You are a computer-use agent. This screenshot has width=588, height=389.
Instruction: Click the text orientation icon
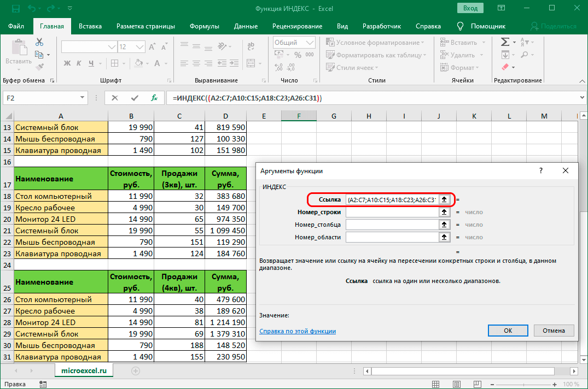tap(223, 46)
